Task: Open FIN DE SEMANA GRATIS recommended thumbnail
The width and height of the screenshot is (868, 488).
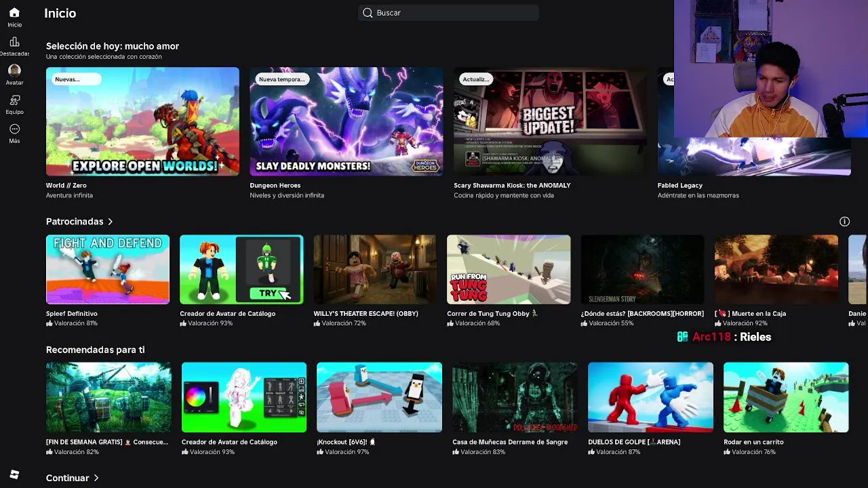Action: (108, 397)
